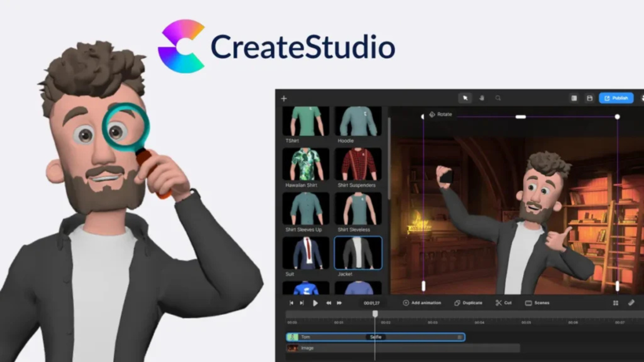Select the Image track in timeline
Screen dimensions: 644x362
[403, 348]
